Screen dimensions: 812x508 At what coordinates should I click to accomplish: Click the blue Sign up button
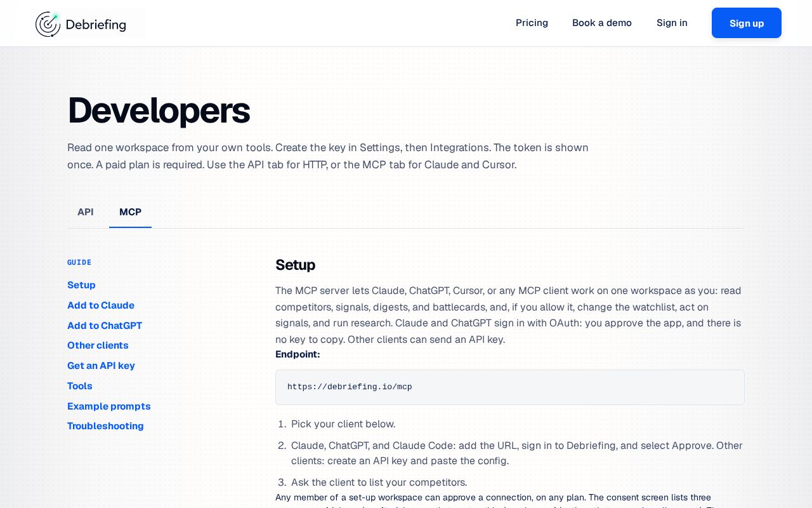747,23
